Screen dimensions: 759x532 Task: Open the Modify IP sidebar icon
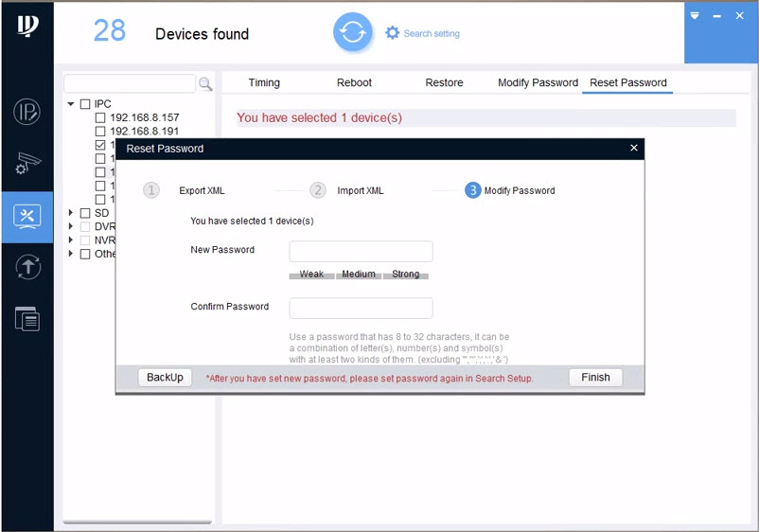(26, 112)
